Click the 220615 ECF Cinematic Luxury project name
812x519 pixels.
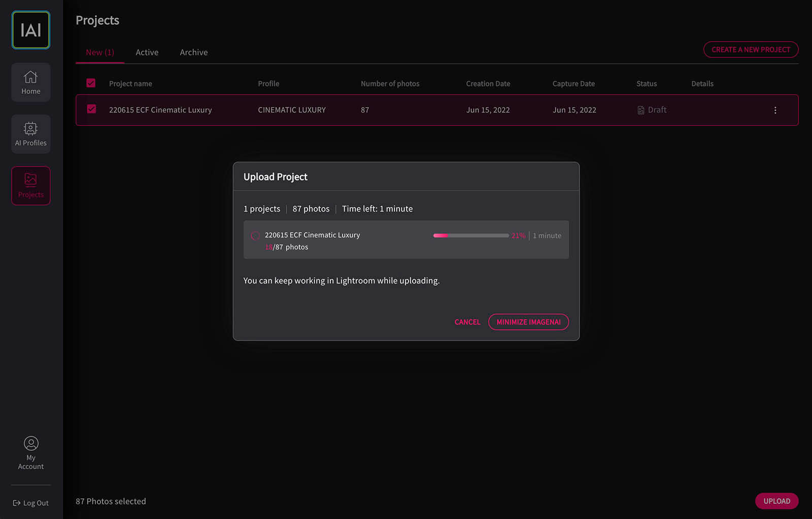(160, 110)
